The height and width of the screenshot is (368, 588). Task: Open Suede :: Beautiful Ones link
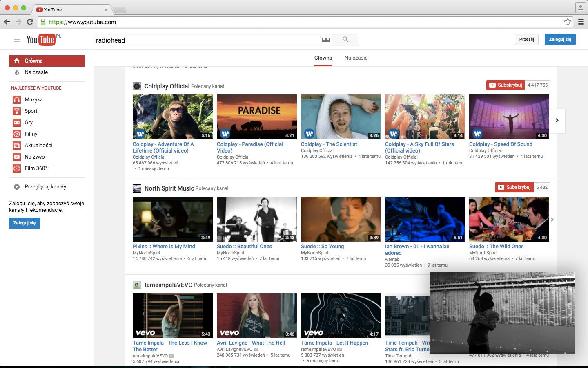[244, 246]
